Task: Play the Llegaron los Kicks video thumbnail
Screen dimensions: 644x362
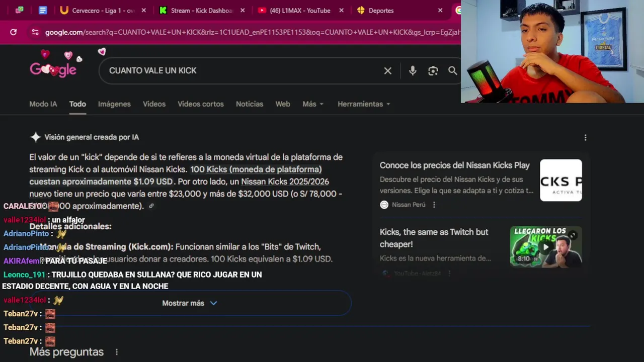Action: pyautogui.click(x=546, y=247)
